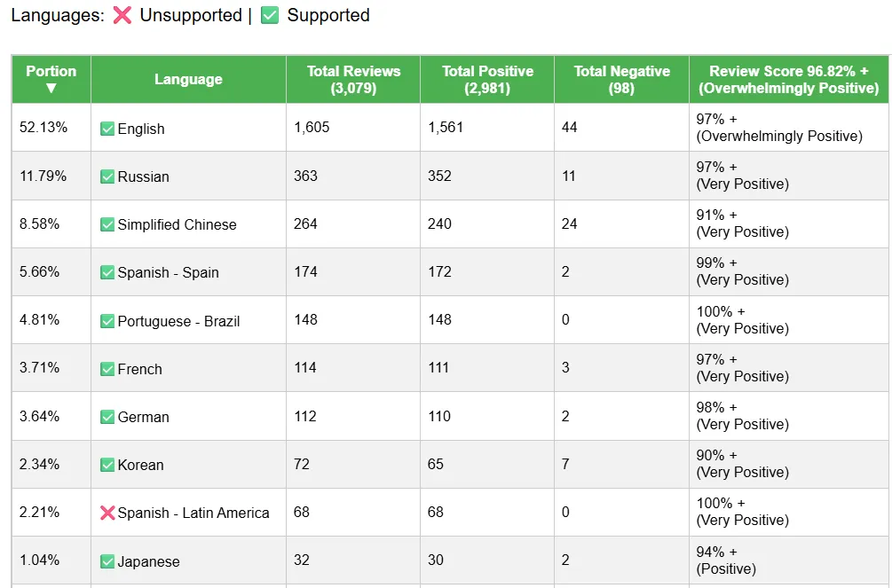
Task: Click the Total Positive column header
Action: coord(487,80)
